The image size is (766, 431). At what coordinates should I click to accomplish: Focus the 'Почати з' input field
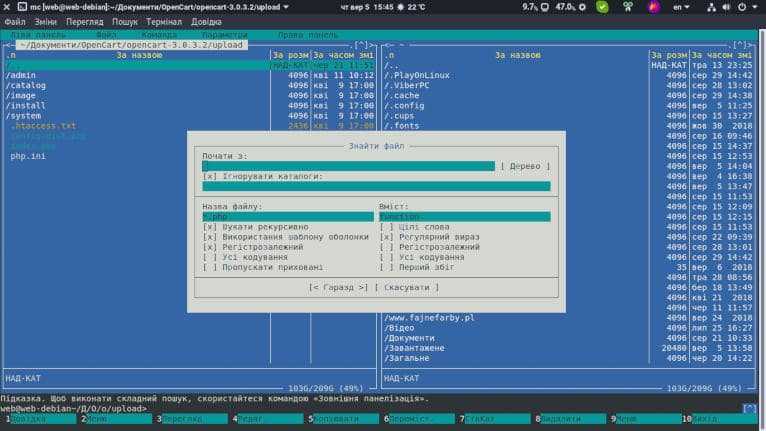point(348,166)
